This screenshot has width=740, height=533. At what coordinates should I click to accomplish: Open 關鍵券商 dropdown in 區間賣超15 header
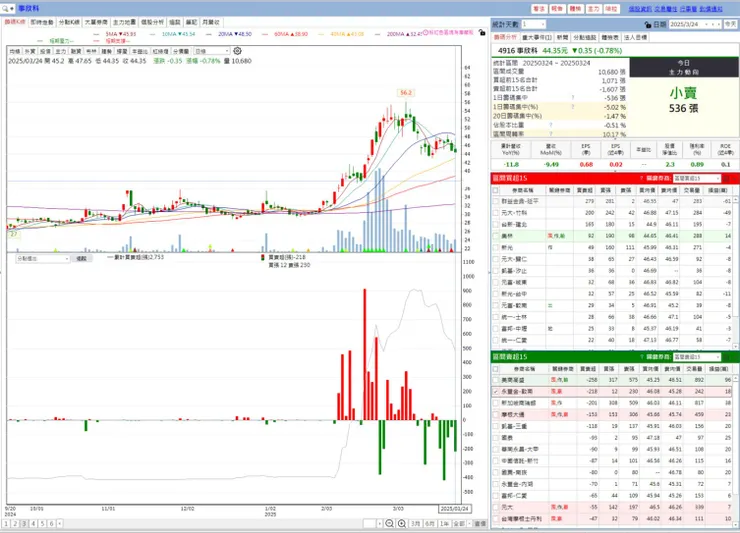[697, 357]
